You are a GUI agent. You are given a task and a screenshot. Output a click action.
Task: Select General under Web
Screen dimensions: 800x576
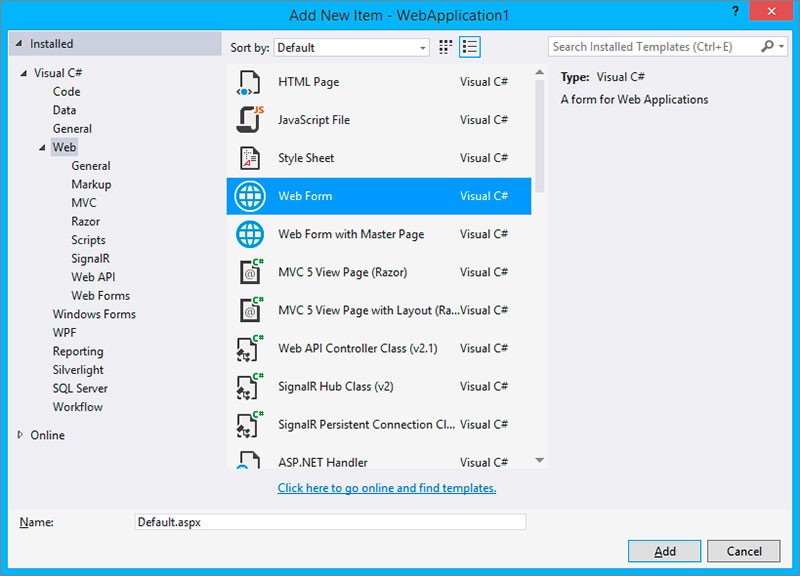(x=91, y=166)
